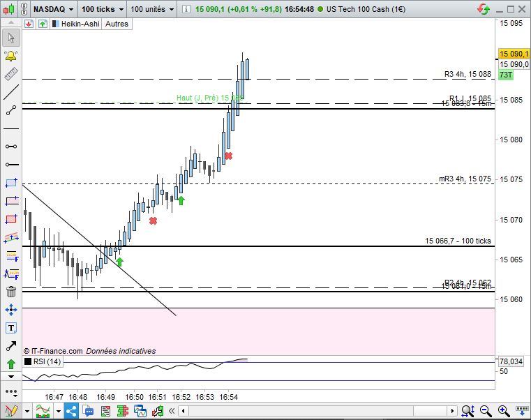Click the Haut (J, Pré) green label
The image size is (531, 420).
(209, 98)
